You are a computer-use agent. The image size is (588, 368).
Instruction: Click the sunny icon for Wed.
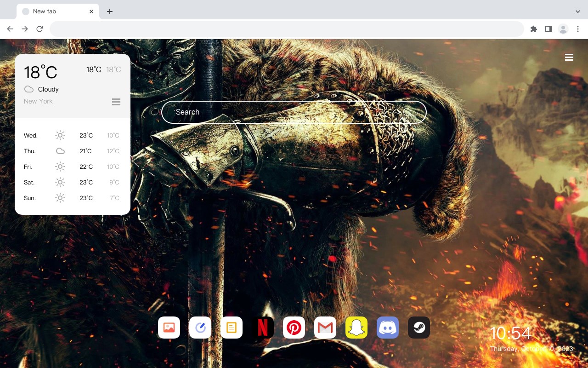[x=60, y=135]
